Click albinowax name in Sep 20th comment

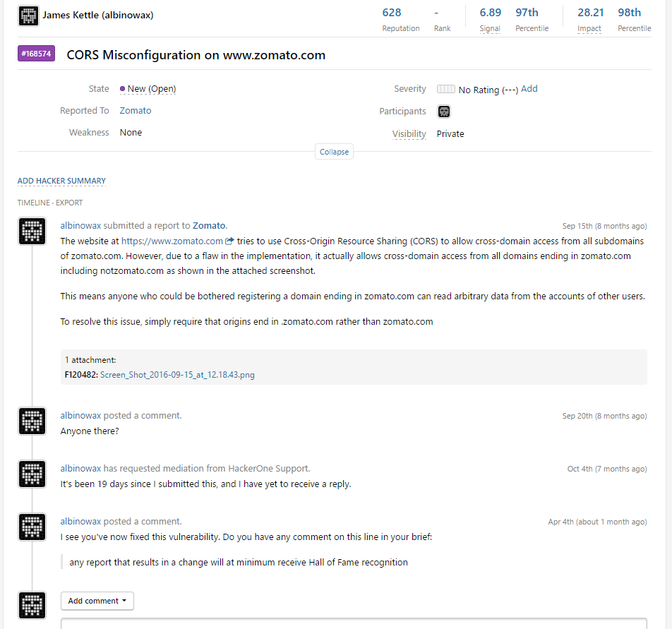tap(80, 416)
